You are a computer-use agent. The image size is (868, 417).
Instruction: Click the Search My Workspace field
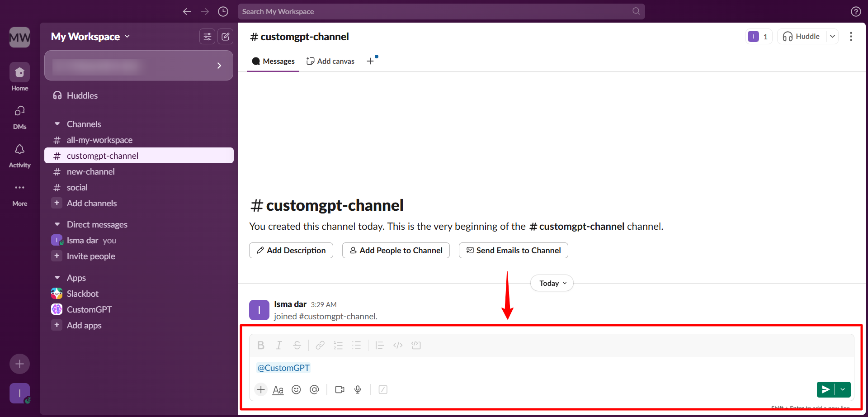tap(441, 11)
